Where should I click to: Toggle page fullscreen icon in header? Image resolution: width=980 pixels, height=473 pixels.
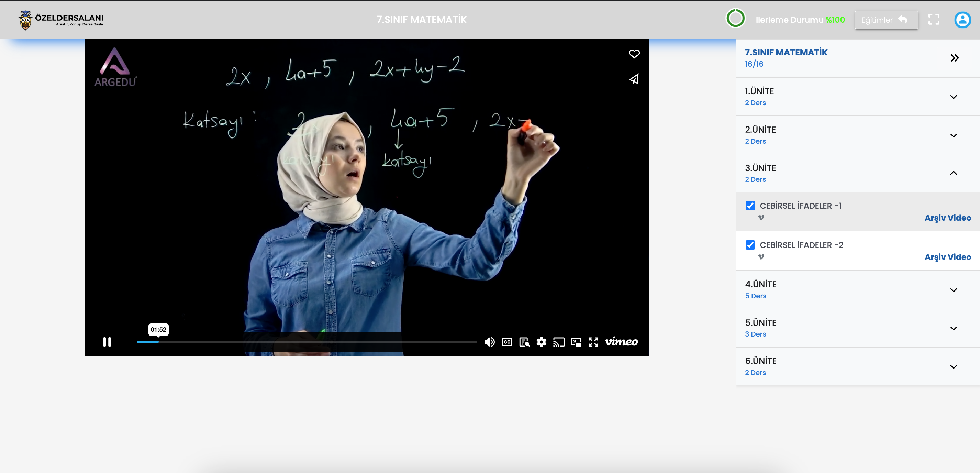pyautogui.click(x=934, y=19)
